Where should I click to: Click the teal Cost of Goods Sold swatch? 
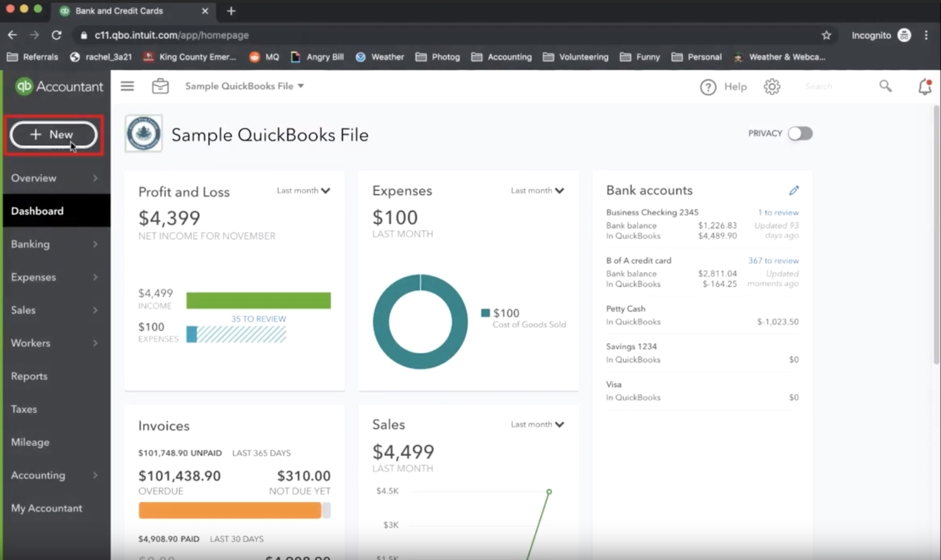click(485, 313)
